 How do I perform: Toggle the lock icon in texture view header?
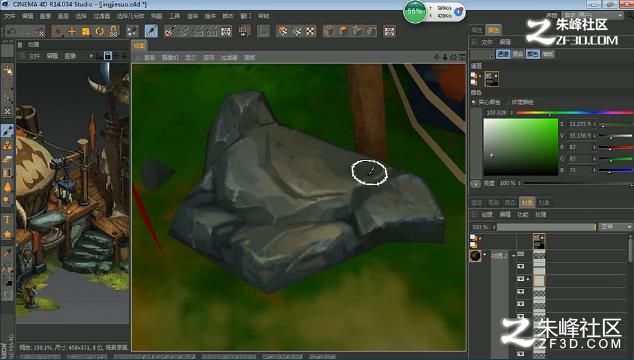coord(108,56)
